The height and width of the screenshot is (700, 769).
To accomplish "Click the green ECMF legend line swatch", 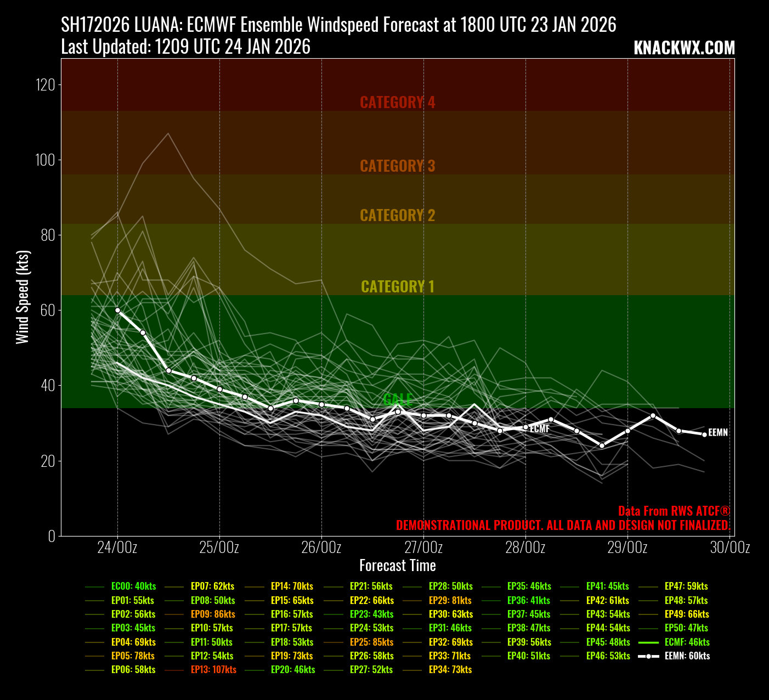I will (648, 642).
